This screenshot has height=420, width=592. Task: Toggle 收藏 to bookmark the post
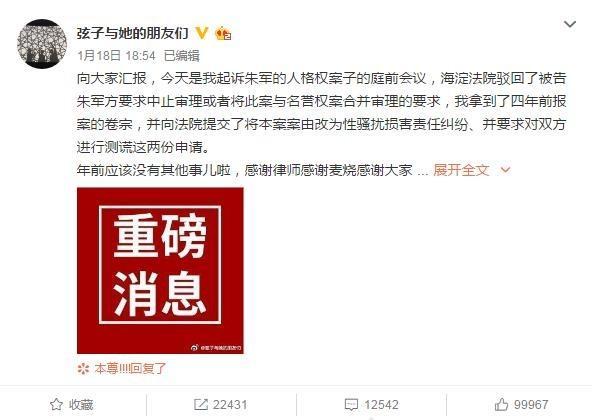(72, 405)
